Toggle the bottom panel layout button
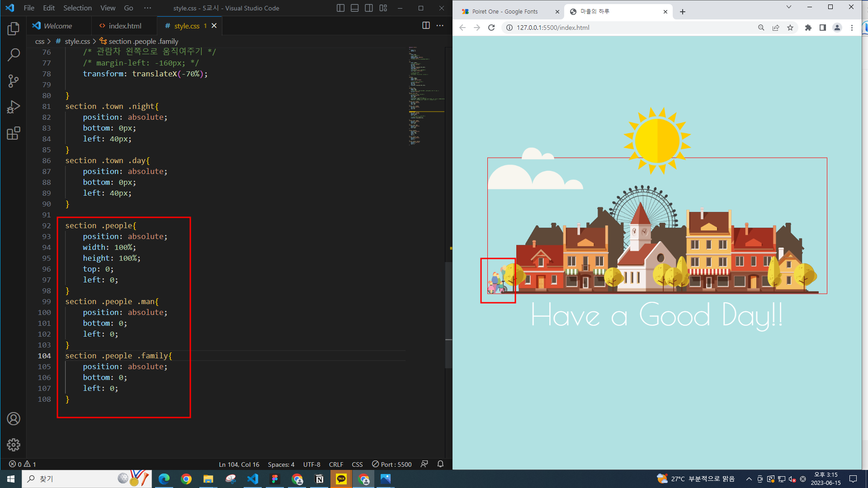The width and height of the screenshot is (868, 488). coord(355,8)
